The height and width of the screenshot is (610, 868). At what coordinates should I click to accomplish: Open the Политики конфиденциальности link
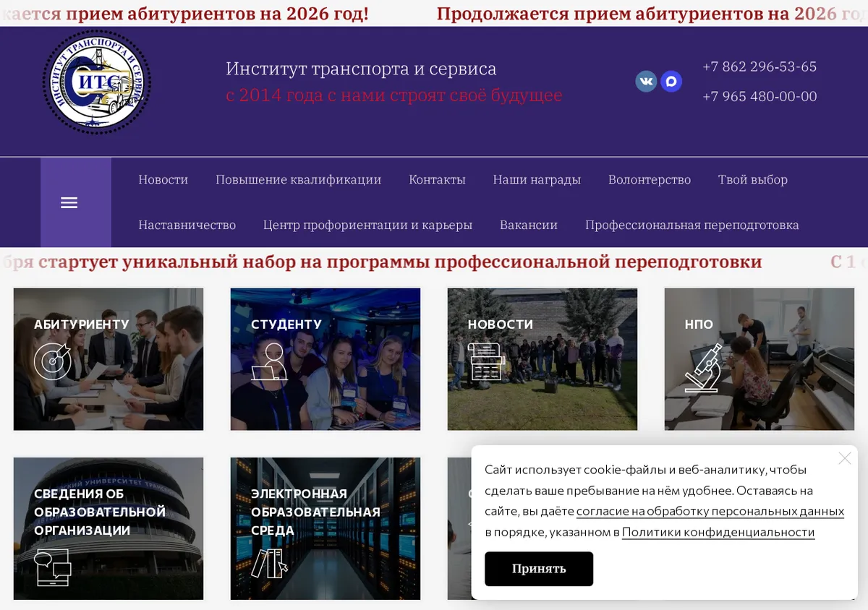[x=718, y=532]
